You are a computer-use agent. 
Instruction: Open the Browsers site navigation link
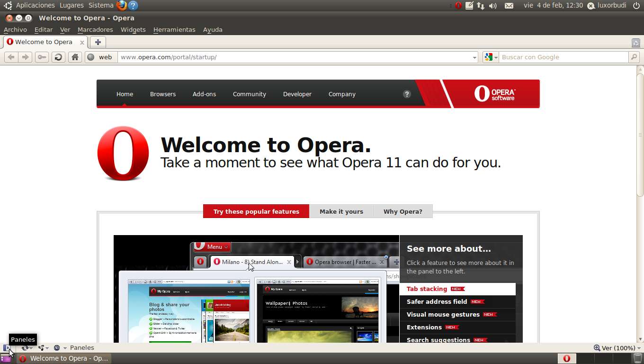click(x=163, y=94)
